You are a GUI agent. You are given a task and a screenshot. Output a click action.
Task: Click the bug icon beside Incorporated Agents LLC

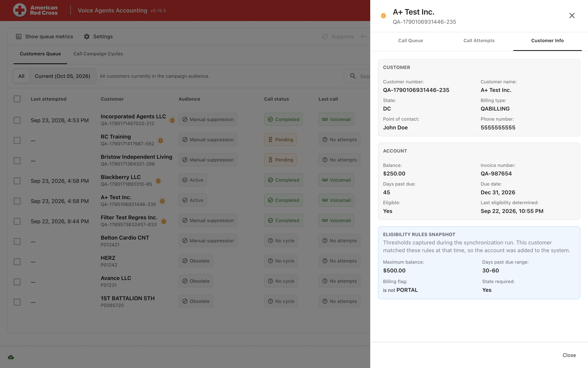(172, 120)
